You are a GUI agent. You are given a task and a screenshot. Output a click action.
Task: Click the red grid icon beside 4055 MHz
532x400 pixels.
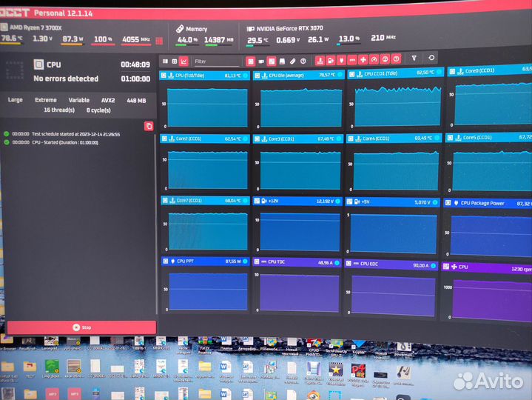tap(159, 41)
